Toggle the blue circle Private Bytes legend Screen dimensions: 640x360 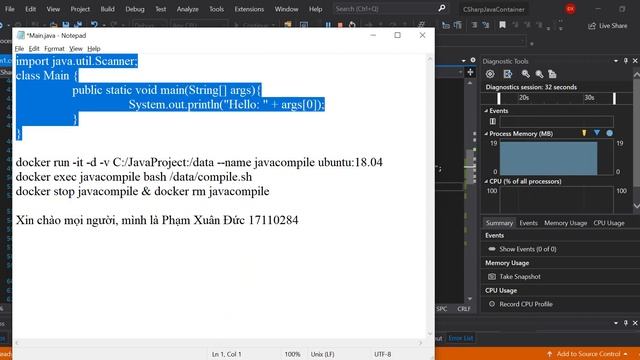[x=609, y=133]
